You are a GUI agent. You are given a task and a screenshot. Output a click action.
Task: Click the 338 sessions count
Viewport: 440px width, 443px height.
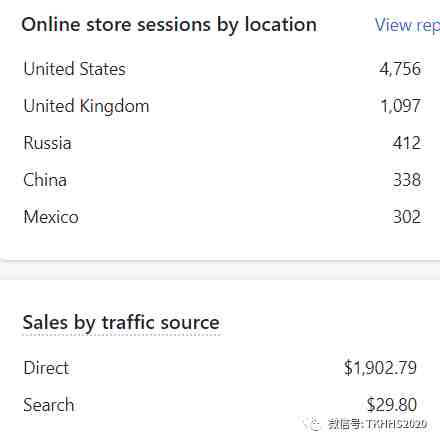tap(407, 180)
